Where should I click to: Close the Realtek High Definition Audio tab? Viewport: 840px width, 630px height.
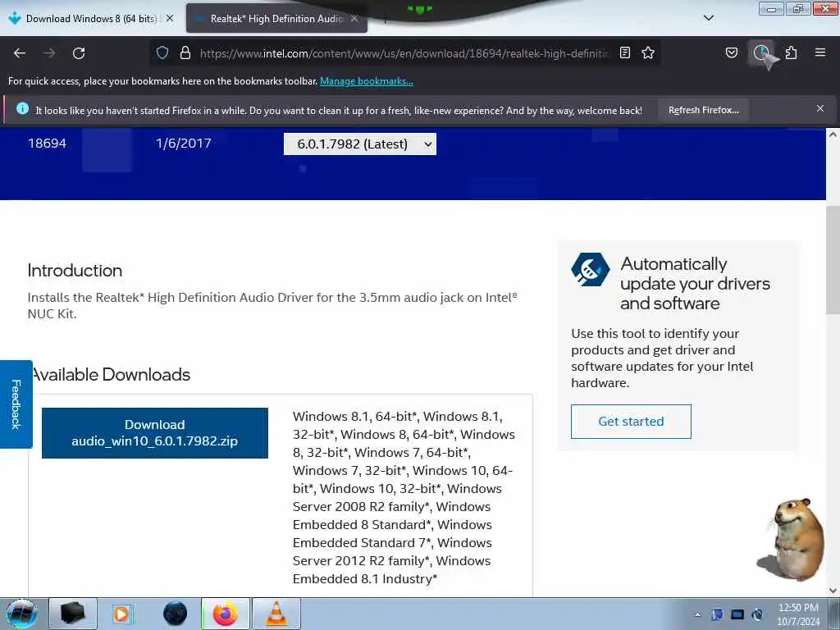point(354,18)
